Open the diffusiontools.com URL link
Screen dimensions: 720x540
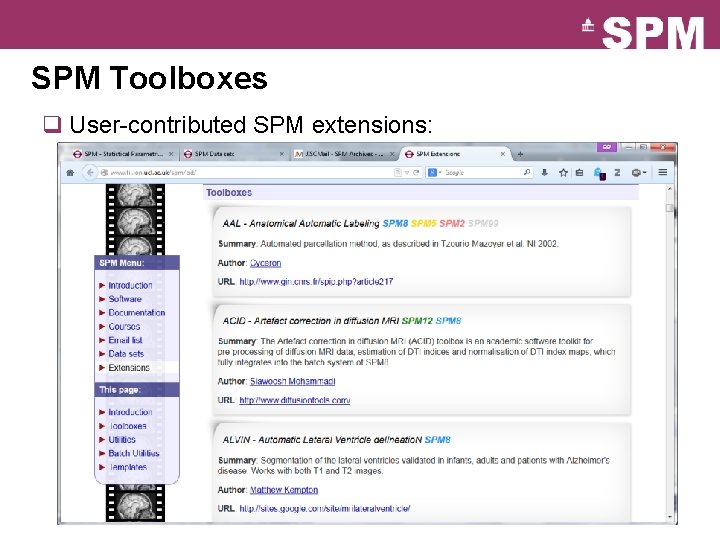coord(295,400)
